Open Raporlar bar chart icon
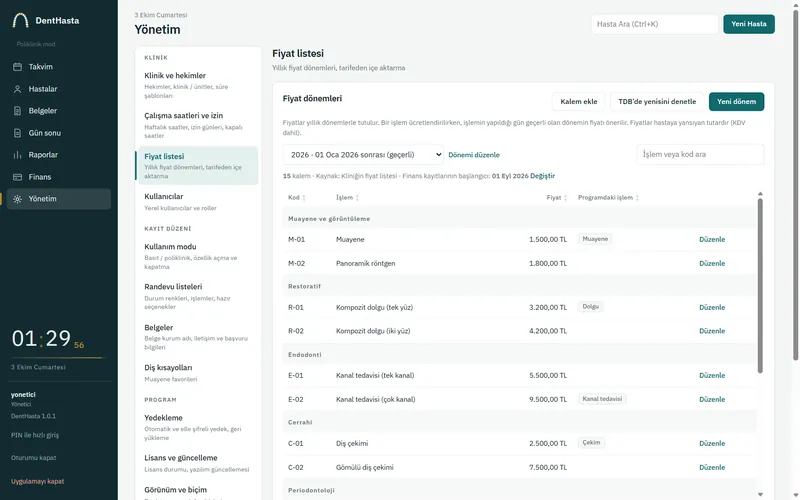 click(17, 155)
